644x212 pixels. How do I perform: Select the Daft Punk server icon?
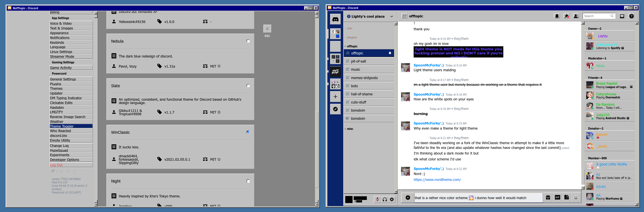pos(335,72)
